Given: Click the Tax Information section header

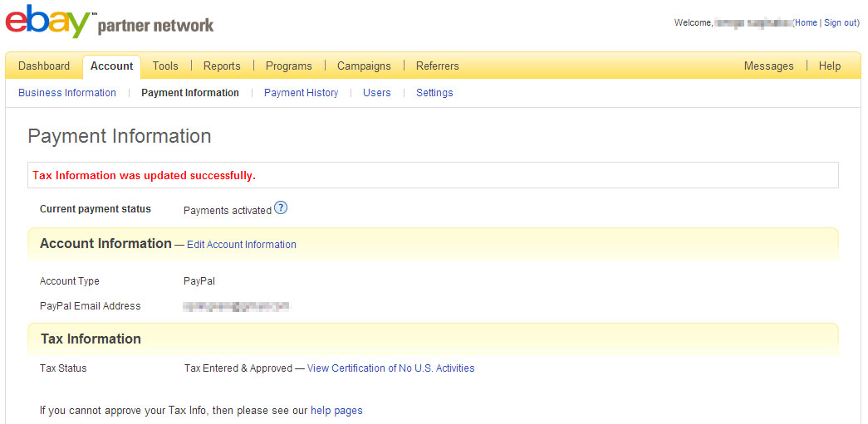Looking at the screenshot, I should coord(91,339).
